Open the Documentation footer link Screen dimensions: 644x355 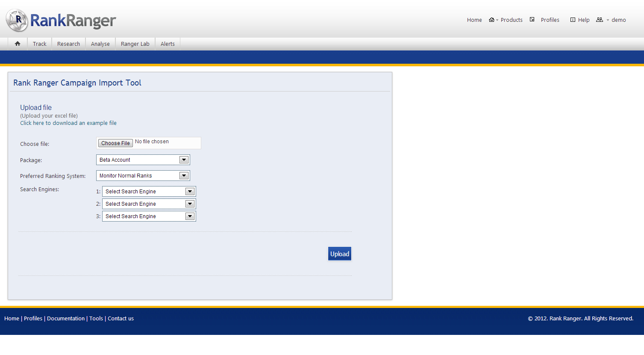[66, 319]
